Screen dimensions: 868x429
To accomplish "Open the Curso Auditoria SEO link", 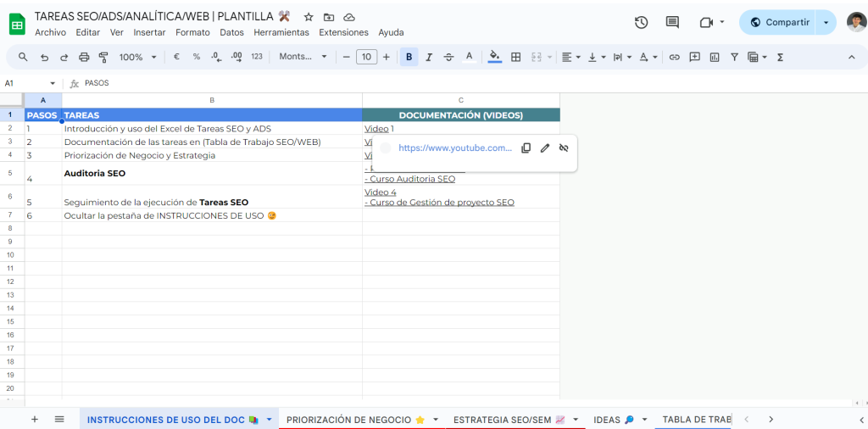I will click(x=412, y=179).
